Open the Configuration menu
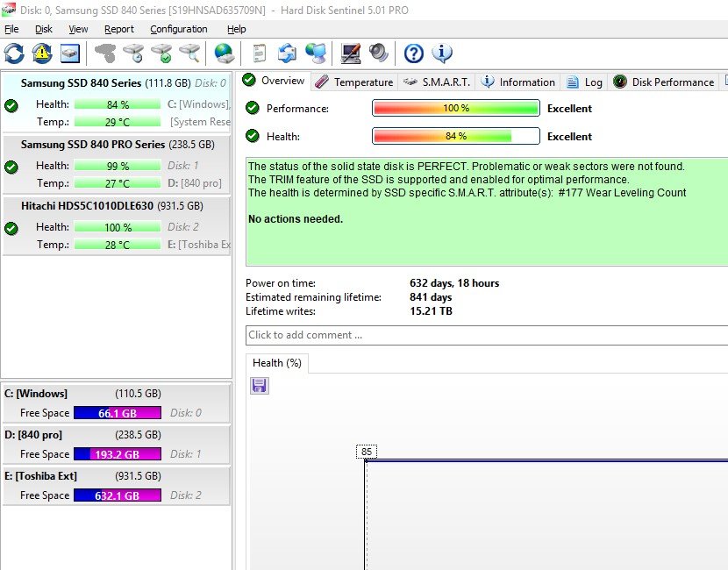Screen dimensions: 728x570 tap(179, 29)
